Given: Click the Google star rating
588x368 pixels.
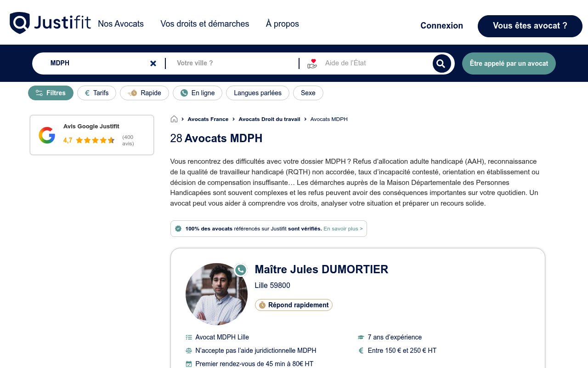Looking at the screenshot, I should pyautogui.click(x=95, y=140).
